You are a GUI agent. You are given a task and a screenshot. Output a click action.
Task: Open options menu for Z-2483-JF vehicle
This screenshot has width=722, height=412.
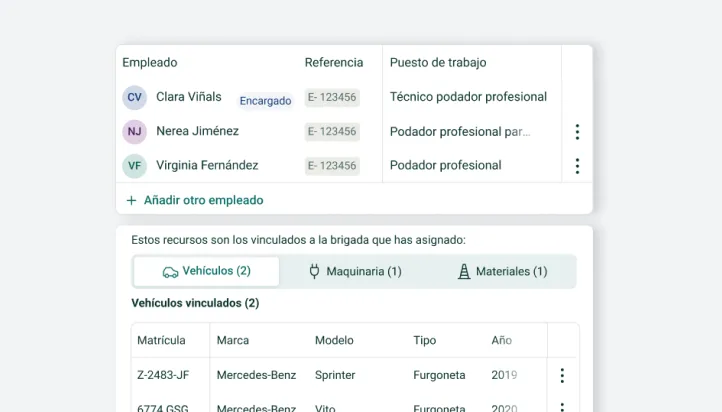[x=562, y=376]
